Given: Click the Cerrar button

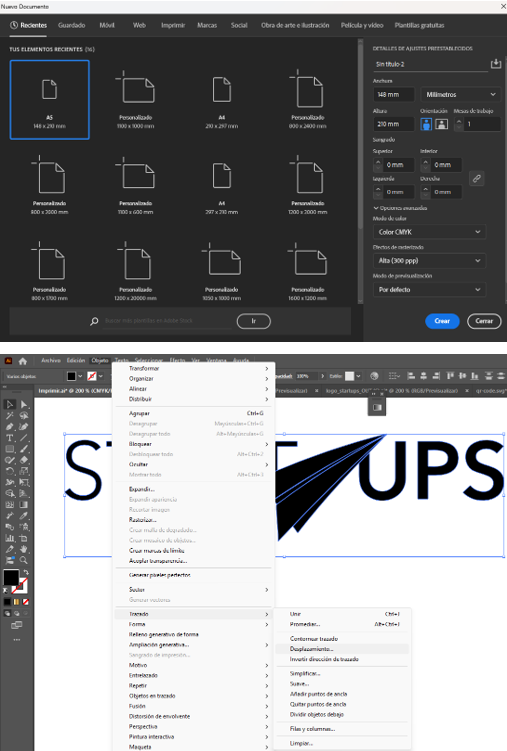Looking at the screenshot, I should click(484, 321).
